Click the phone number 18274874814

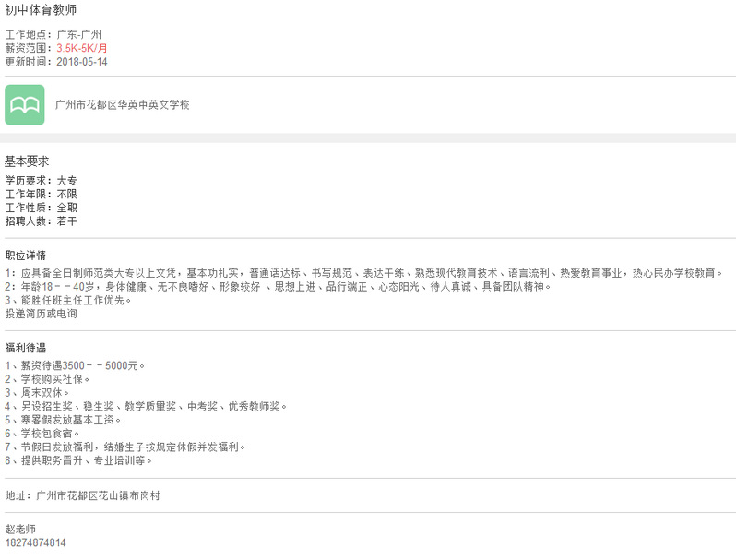click(x=36, y=542)
